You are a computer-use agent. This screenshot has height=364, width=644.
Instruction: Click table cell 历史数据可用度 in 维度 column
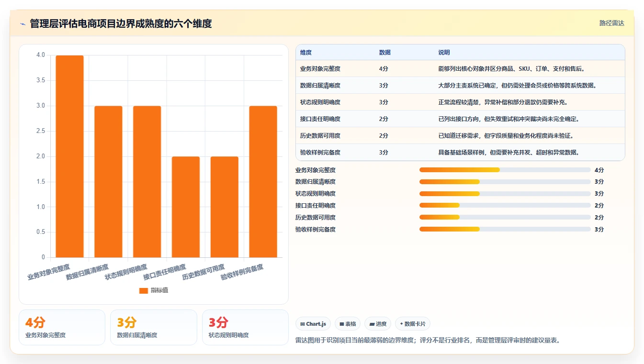(320, 136)
